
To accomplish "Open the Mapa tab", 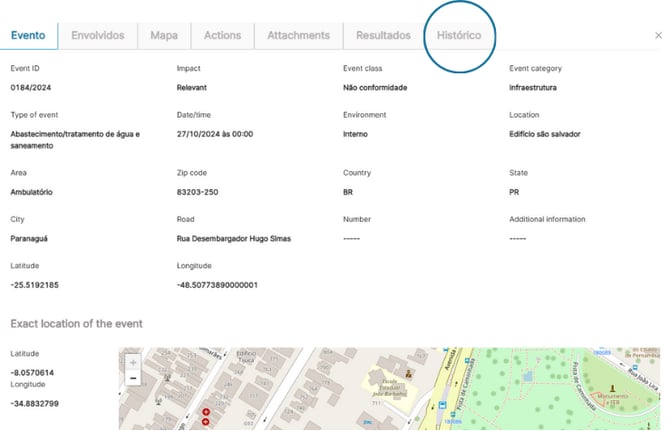I will click(164, 35).
